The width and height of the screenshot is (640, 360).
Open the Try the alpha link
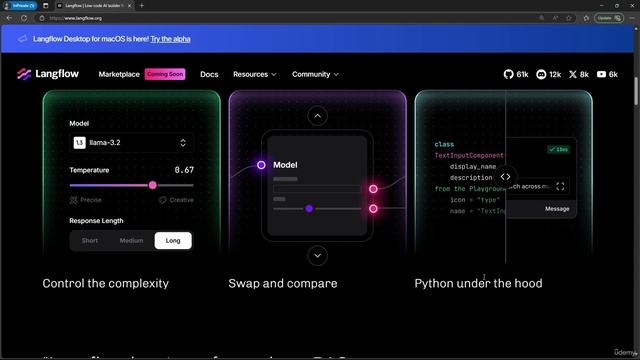(170, 39)
